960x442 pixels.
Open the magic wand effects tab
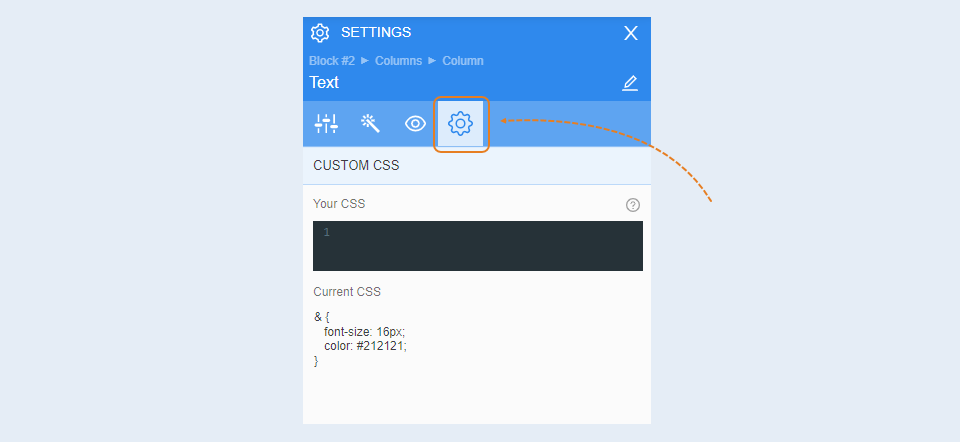[370, 124]
